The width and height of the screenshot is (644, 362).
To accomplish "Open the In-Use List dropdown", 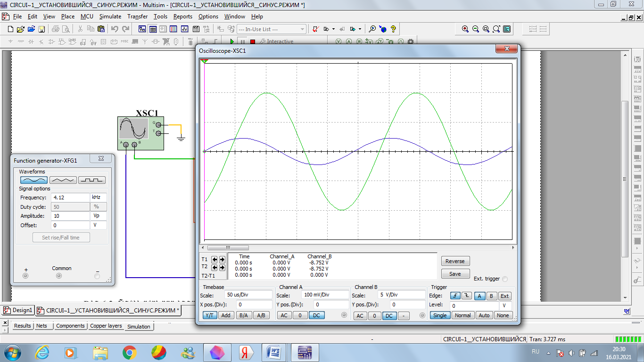I will click(302, 29).
